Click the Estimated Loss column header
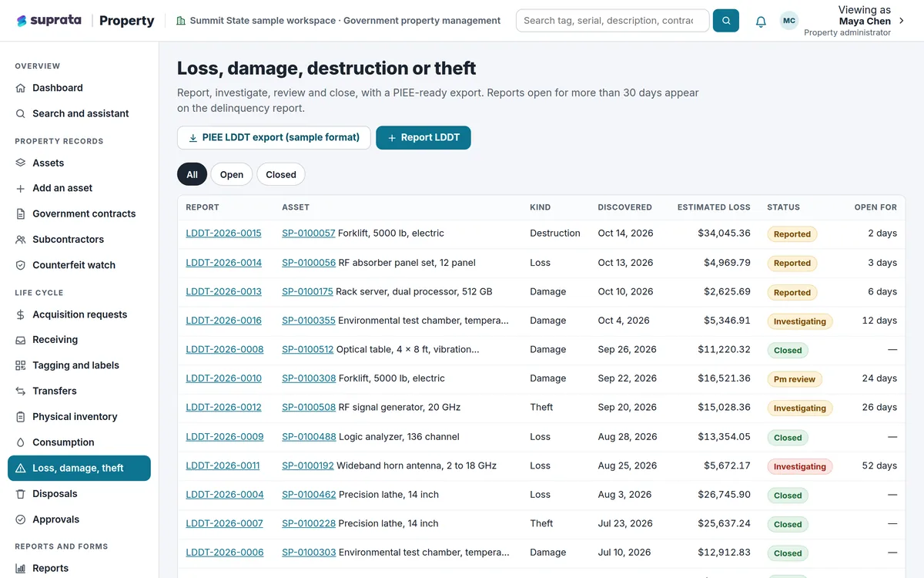Screen dimensions: 924x578 click(714, 207)
